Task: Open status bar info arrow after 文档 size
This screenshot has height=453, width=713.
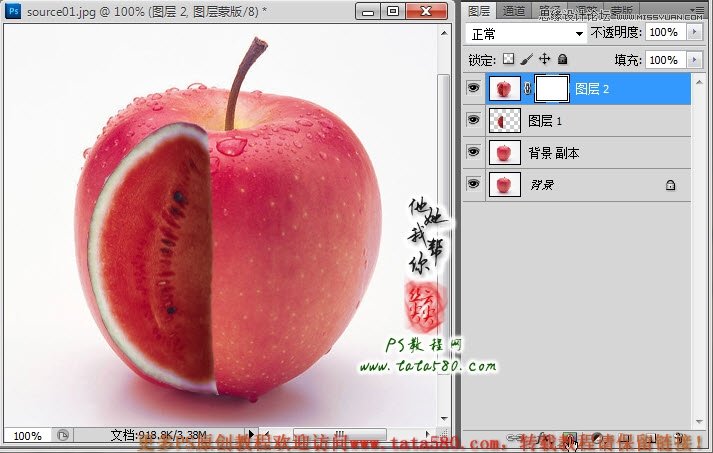Action: click(251, 434)
